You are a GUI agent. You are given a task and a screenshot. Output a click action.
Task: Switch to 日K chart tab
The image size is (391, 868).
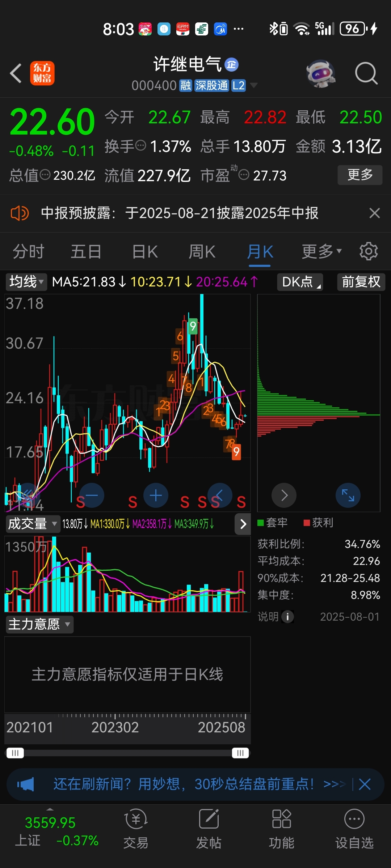pyautogui.click(x=145, y=251)
